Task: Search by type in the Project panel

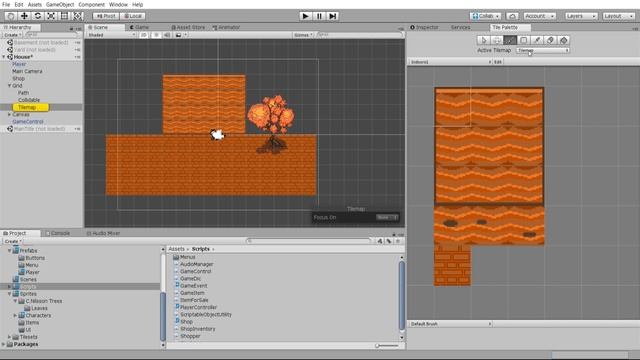Action: click(x=380, y=241)
